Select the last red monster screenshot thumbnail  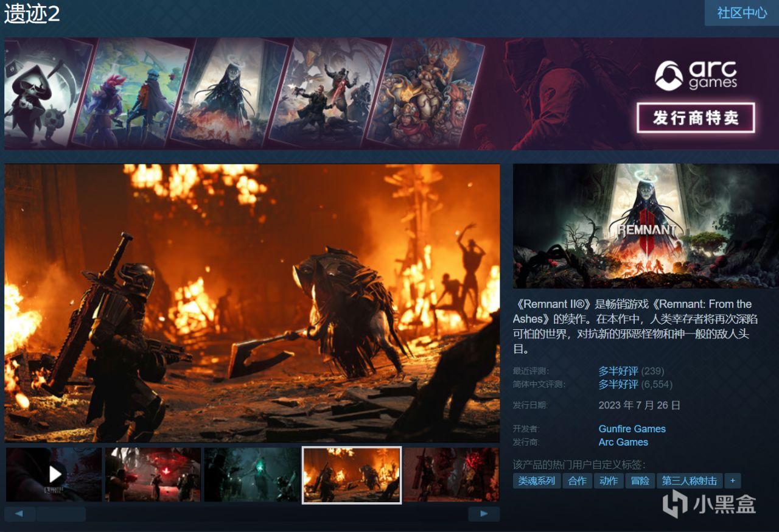click(451, 475)
